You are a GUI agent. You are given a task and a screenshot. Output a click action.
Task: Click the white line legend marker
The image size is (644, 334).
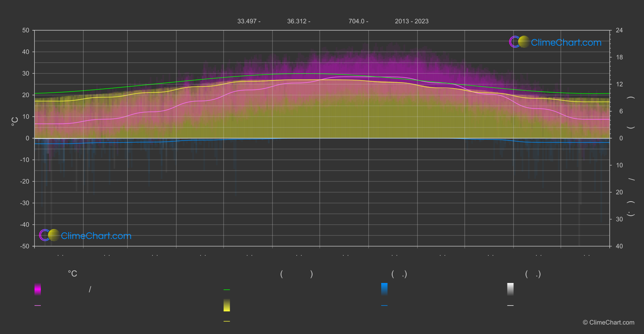[511, 306]
